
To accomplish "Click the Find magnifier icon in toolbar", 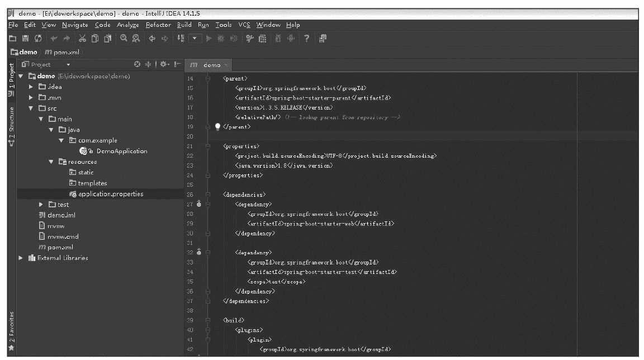I will point(124,39).
